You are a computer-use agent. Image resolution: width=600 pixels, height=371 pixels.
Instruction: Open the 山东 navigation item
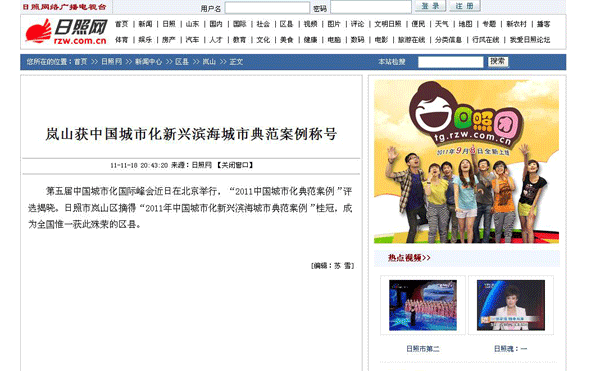(x=192, y=24)
